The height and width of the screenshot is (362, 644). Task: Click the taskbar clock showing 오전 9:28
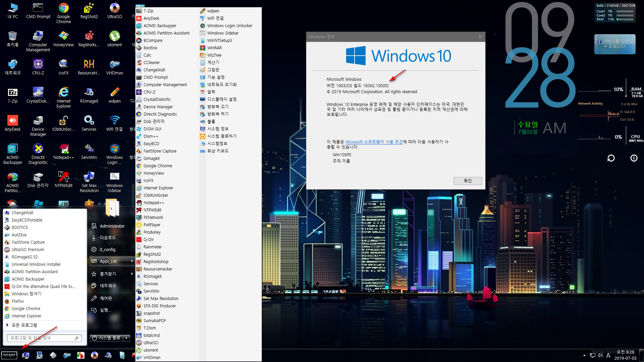tap(625, 355)
